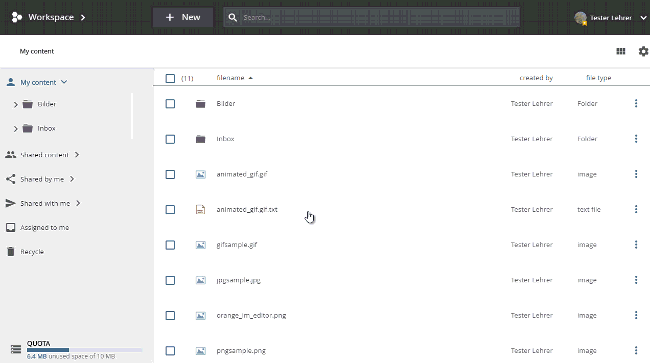
Task: Open the orange_im_editor.png file
Action: [x=251, y=315]
